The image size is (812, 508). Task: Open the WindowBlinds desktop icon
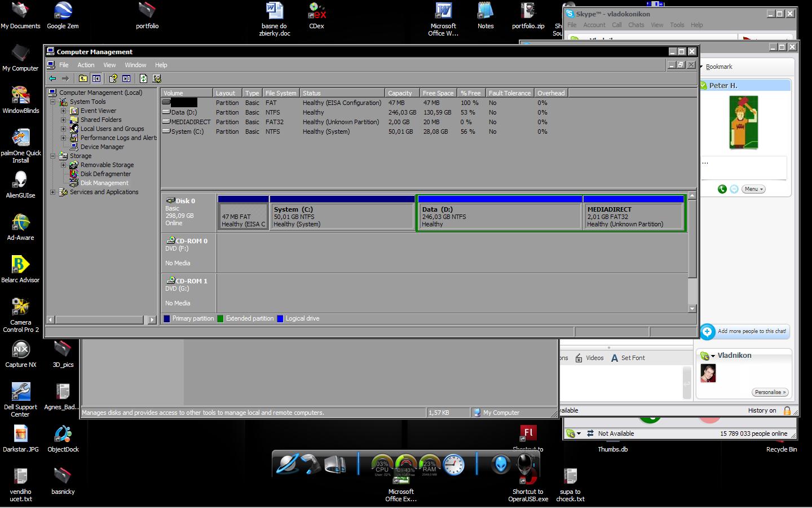pos(21,100)
